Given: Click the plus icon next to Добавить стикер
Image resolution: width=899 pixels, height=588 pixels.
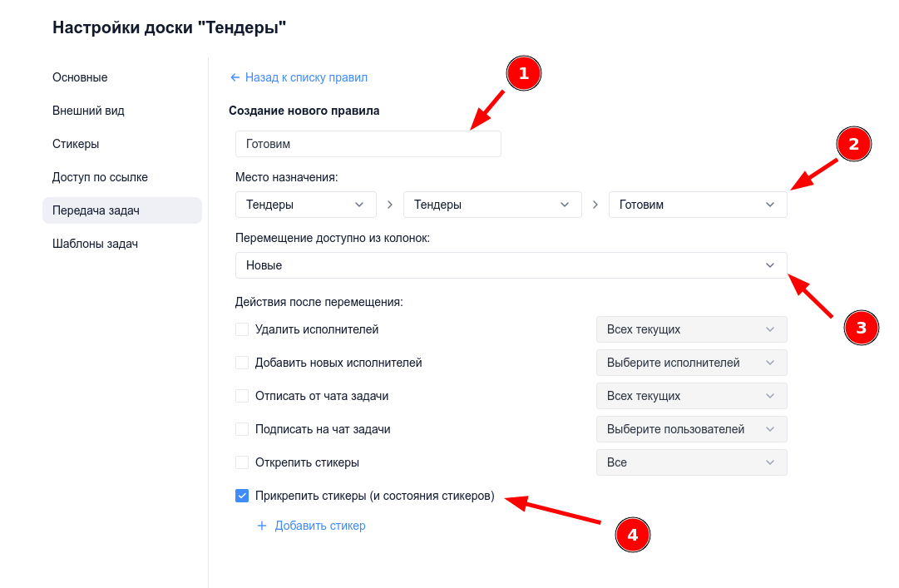Looking at the screenshot, I should [263, 525].
